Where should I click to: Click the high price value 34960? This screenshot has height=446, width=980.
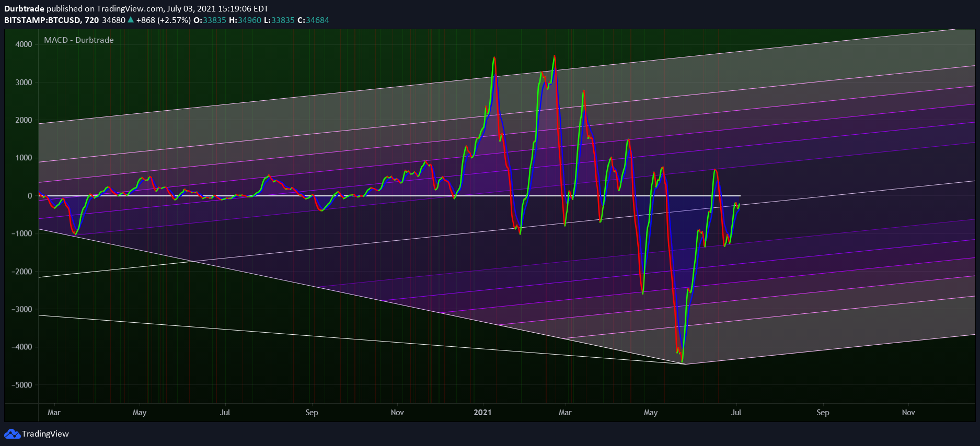249,20
